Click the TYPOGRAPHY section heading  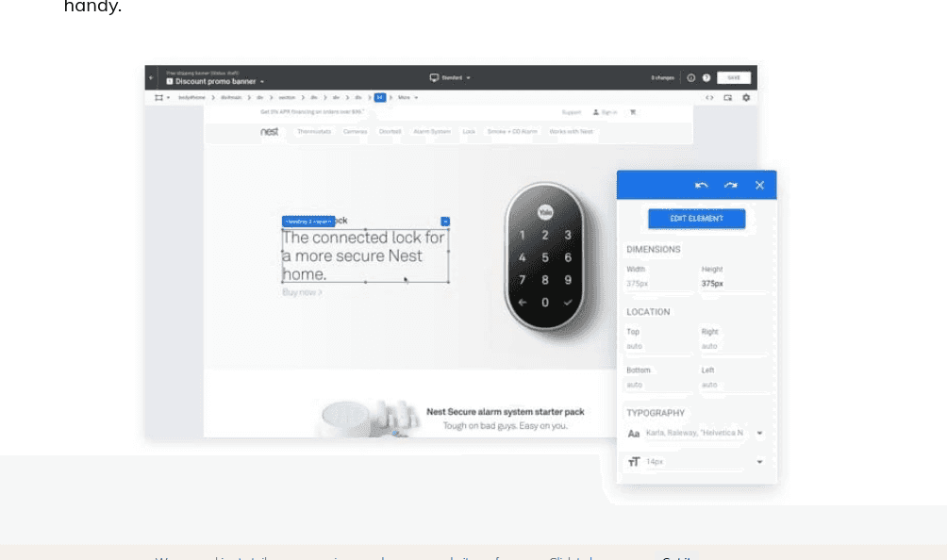(656, 413)
